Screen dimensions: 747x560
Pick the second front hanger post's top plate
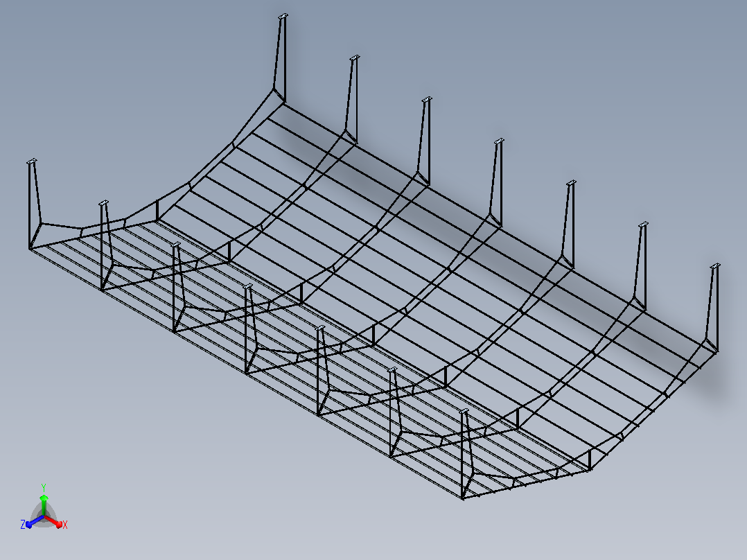click(104, 204)
